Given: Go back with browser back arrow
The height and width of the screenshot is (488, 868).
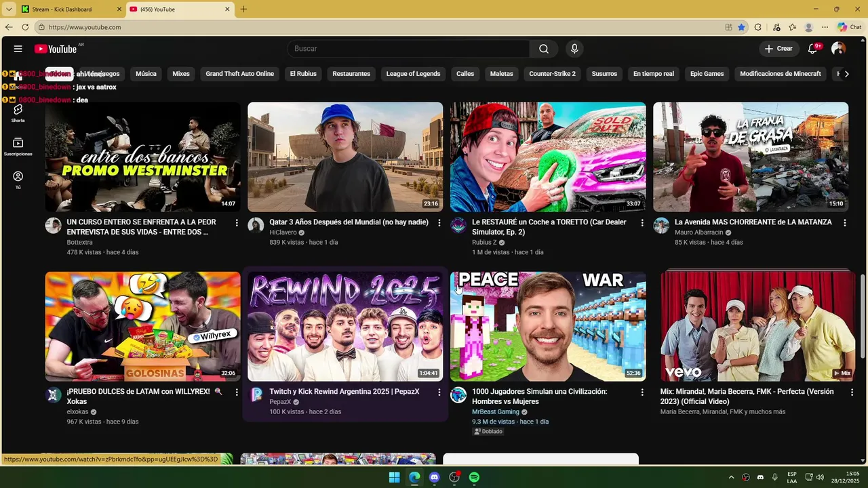Looking at the screenshot, I should pos(9,27).
